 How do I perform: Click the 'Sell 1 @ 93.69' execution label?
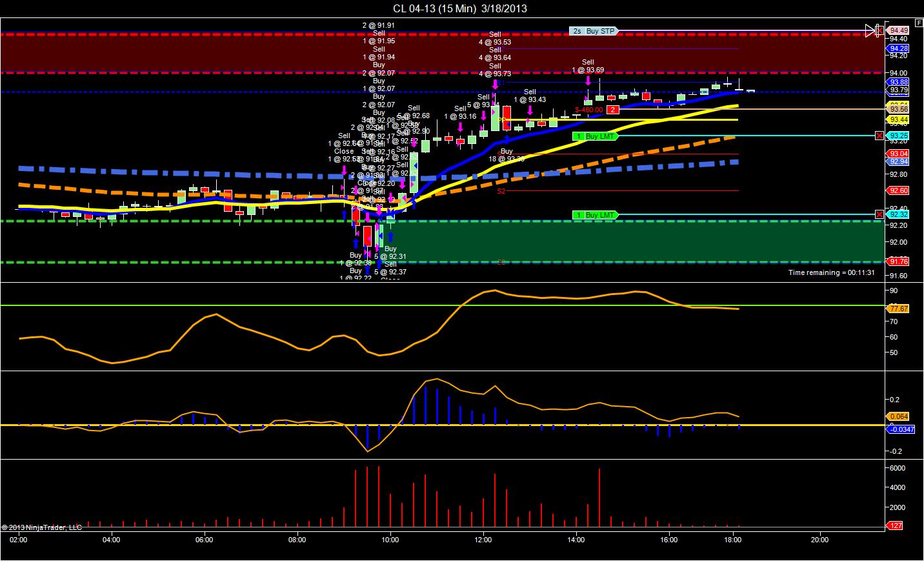587,66
